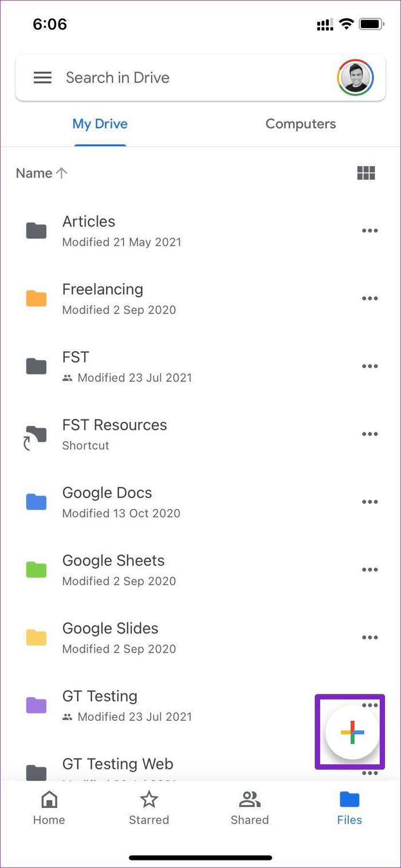
Task: Reverse the Name sort order arrow
Action: [x=61, y=173]
